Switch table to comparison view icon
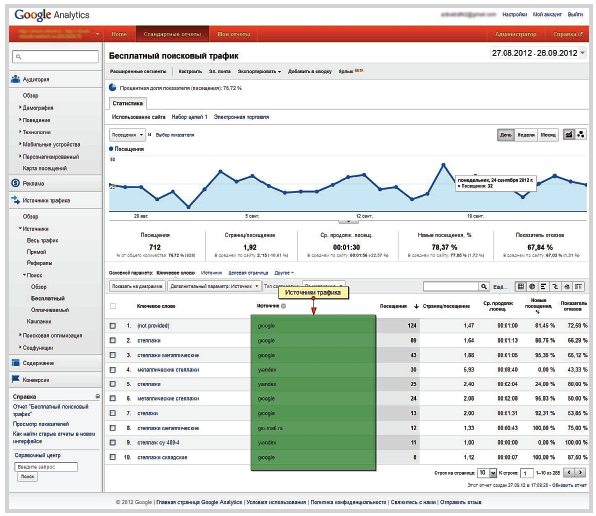Image resolution: width=596 pixels, height=516 pixels. [555, 286]
